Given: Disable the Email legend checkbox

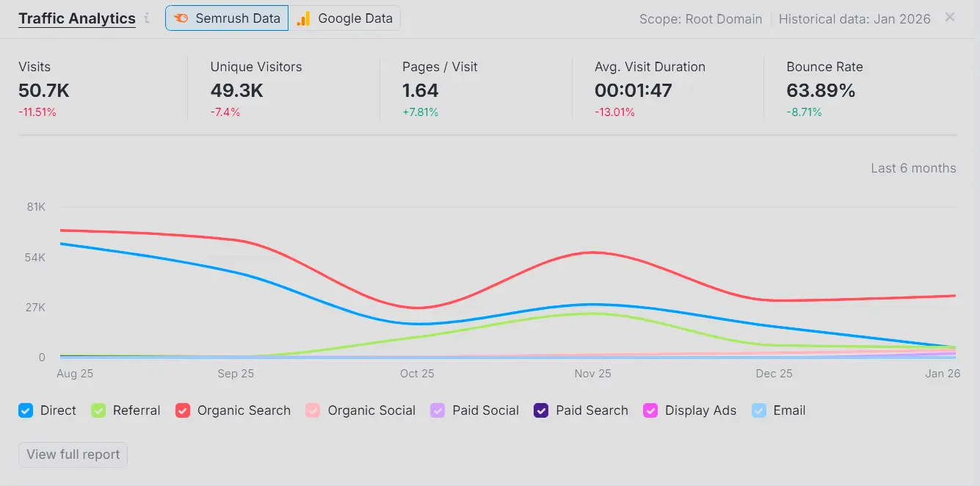Looking at the screenshot, I should (x=758, y=410).
